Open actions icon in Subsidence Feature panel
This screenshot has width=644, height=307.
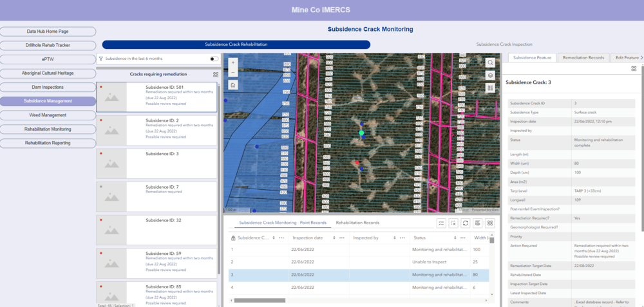click(x=634, y=68)
